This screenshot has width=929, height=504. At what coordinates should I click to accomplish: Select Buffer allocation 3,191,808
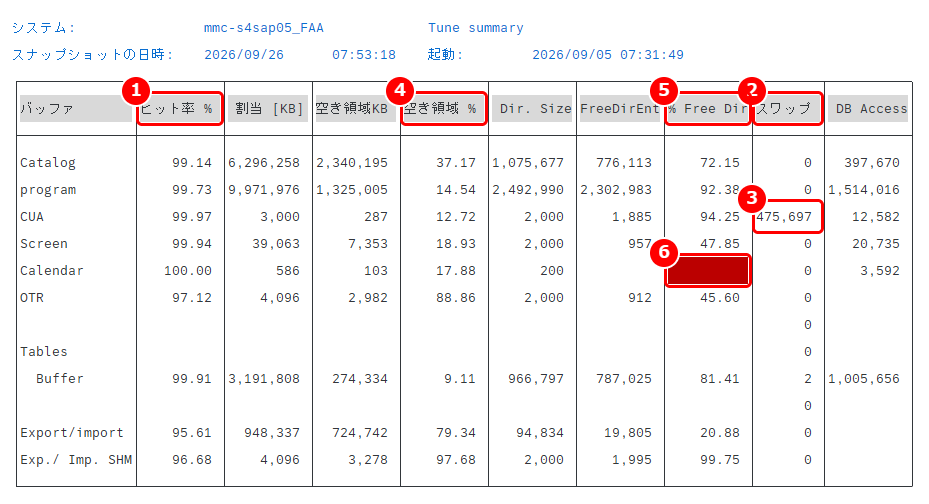pos(264,378)
